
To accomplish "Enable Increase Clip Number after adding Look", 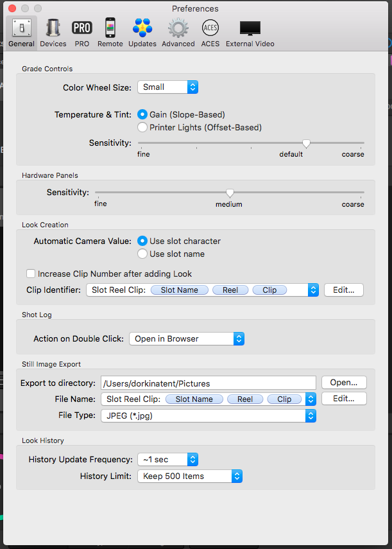I will point(31,274).
